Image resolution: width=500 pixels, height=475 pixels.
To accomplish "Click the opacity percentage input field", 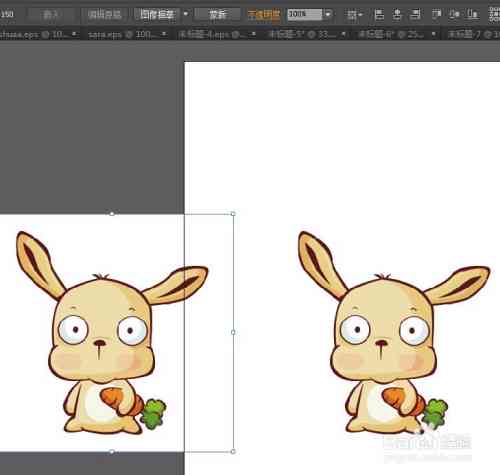I will [305, 14].
